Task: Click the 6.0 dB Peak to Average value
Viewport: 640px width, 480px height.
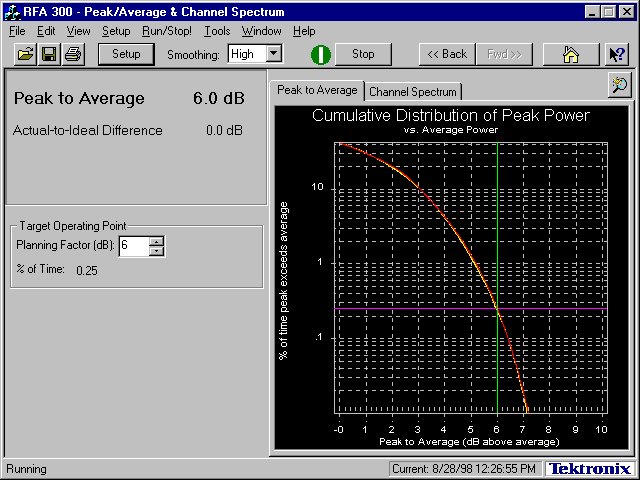Action: coord(219,98)
